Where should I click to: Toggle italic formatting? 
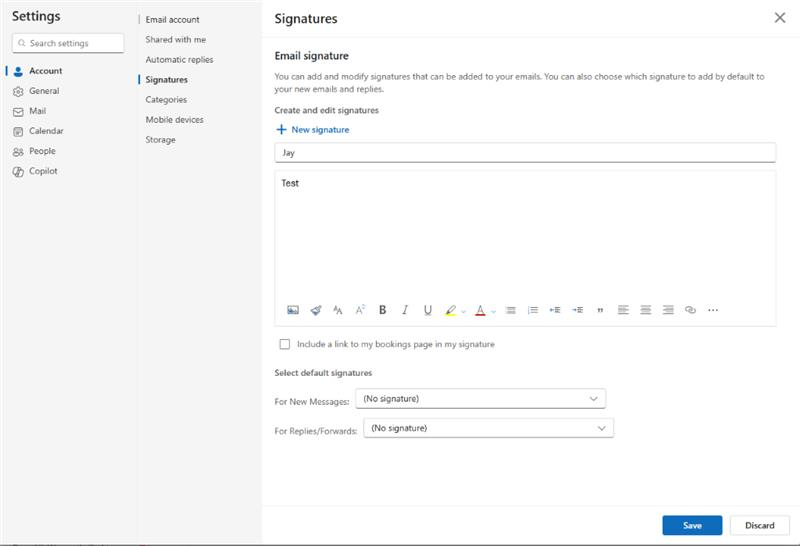coord(405,310)
